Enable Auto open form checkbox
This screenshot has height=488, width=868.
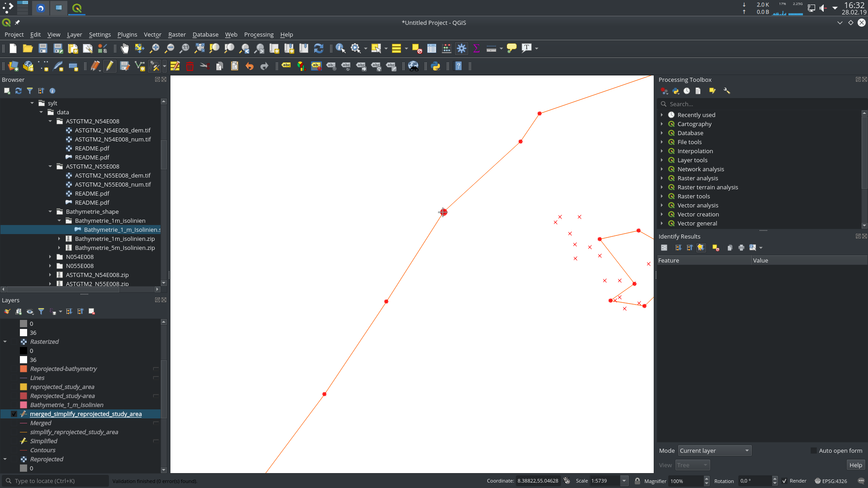813,450
